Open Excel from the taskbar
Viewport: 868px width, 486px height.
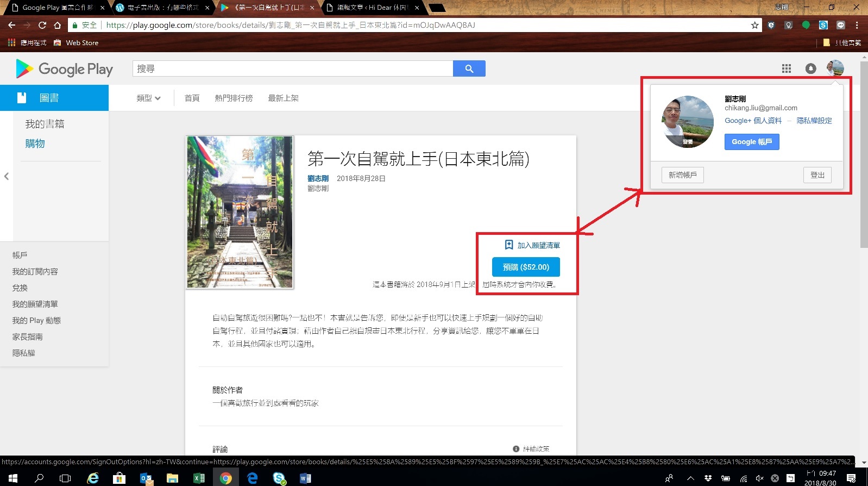[199, 478]
